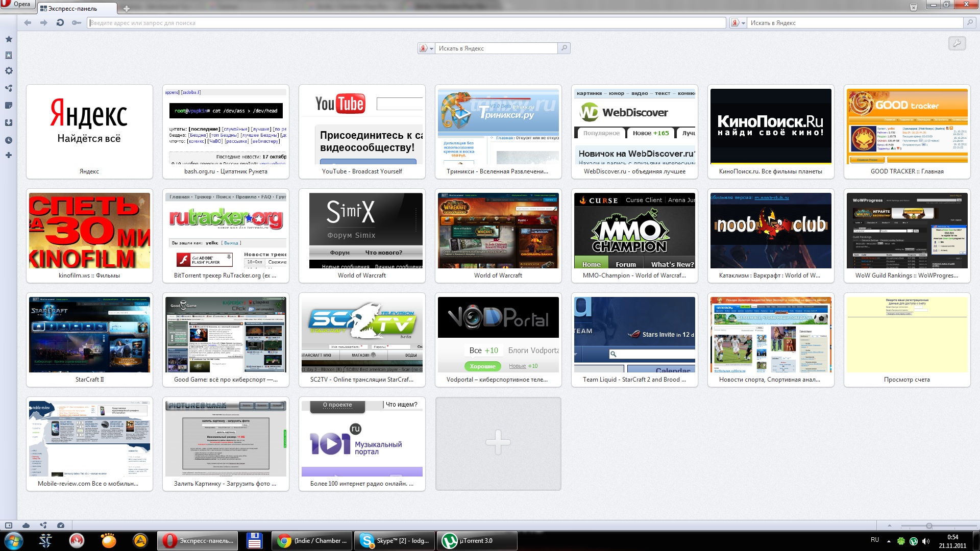The width and height of the screenshot is (980, 551).
Task: Open the Team Liquid speed dial tile
Action: 634,340
